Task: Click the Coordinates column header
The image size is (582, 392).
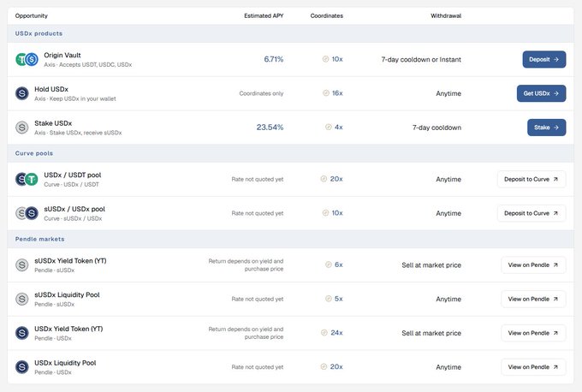Action: tap(327, 15)
